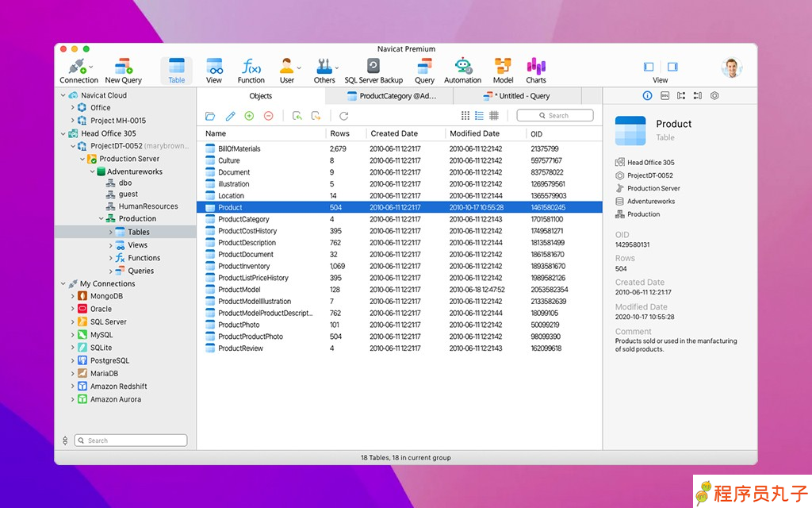Select the Culture table row
Viewport: 812px width, 508px height.
[400, 160]
